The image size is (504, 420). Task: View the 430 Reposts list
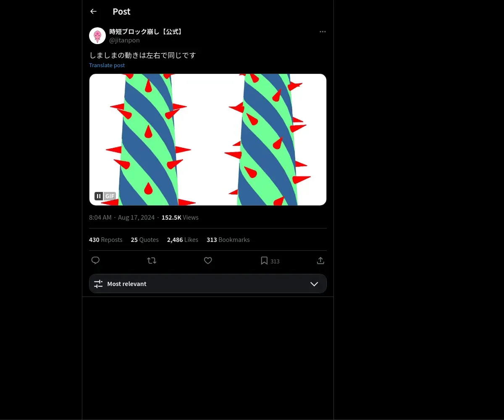[x=106, y=240]
